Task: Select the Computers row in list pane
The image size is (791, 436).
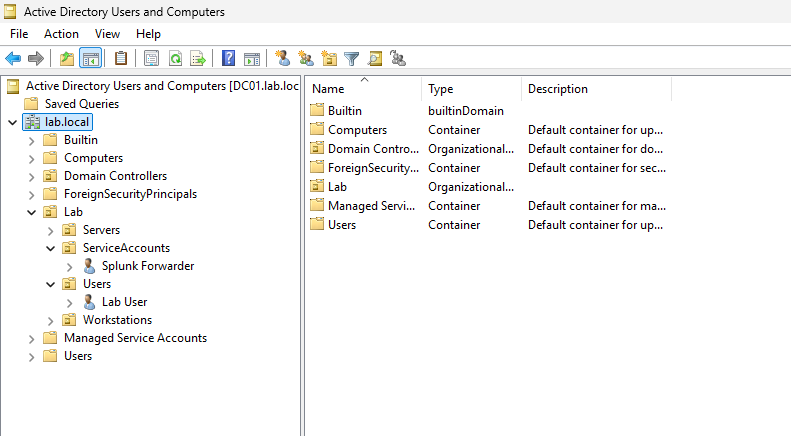Action: (x=489, y=130)
